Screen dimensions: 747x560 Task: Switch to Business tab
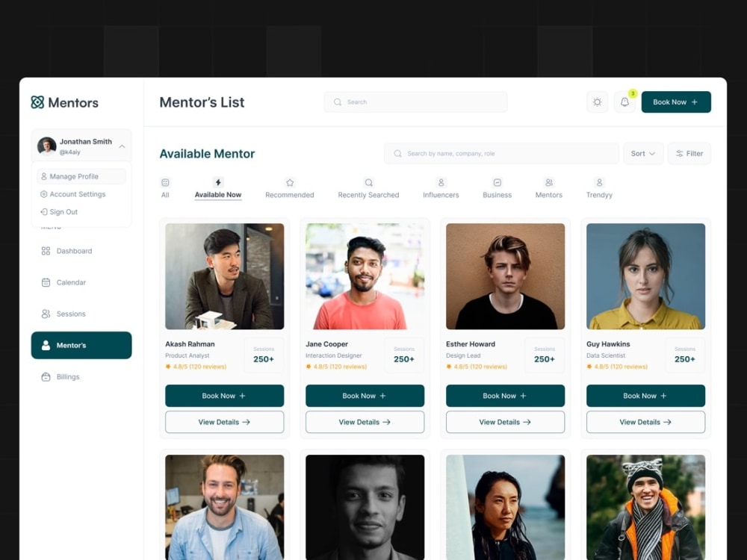tap(498, 189)
